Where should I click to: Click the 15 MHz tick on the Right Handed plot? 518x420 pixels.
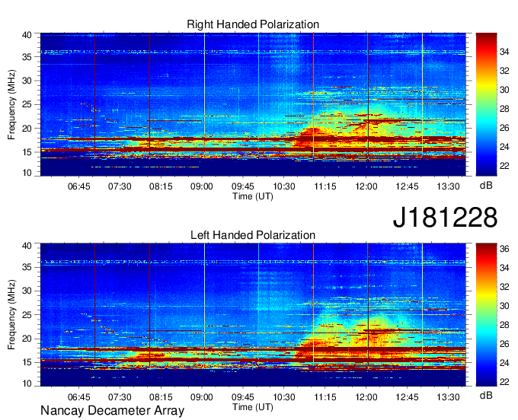click(27, 152)
